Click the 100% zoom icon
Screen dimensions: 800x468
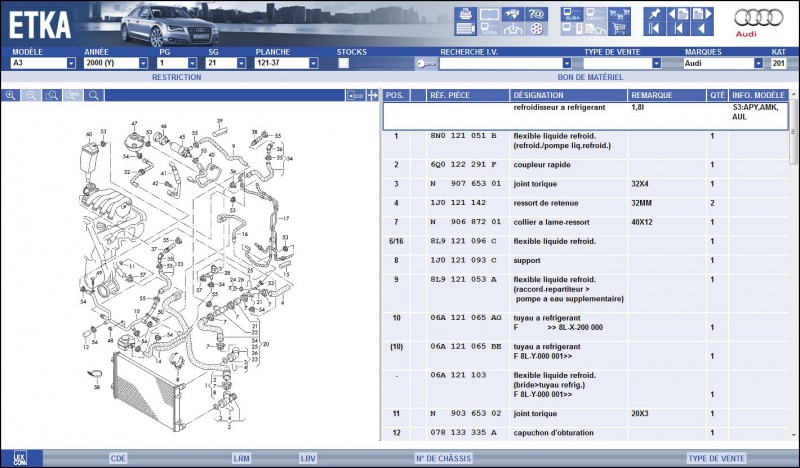tap(73, 95)
